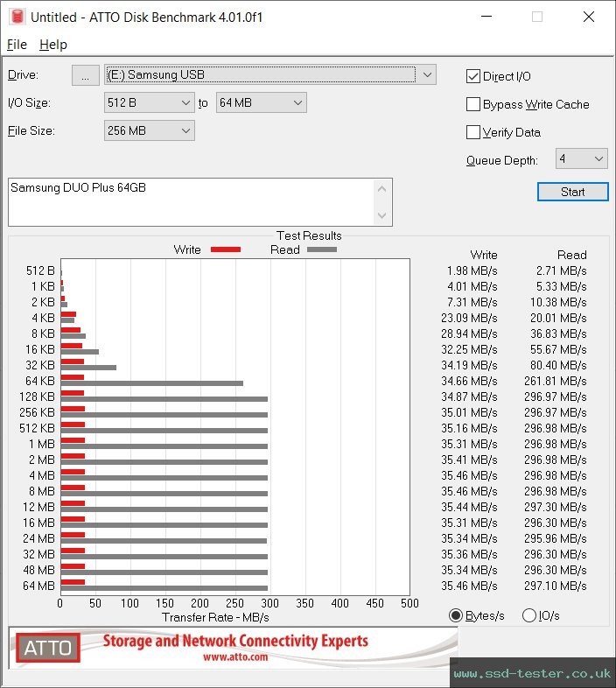The height and width of the screenshot is (688, 616).
Task: Minimize the ATTO Disk Benchmark window
Action: (x=486, y=17)
